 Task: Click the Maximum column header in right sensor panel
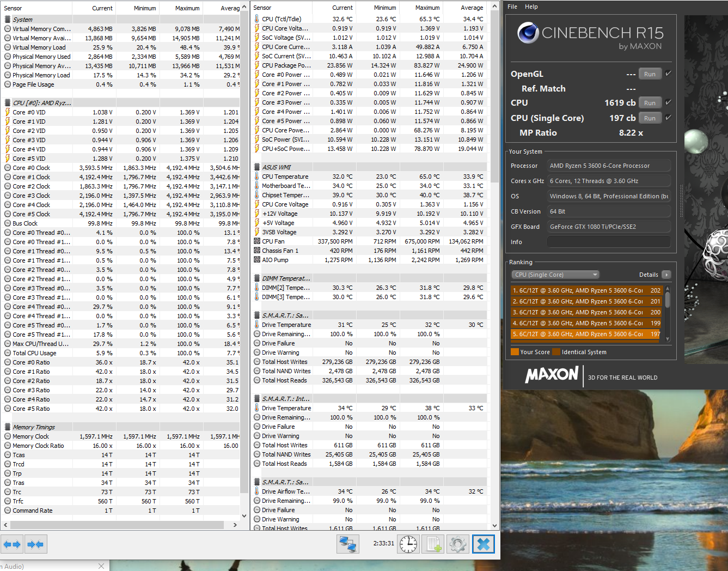pos(421,8)
